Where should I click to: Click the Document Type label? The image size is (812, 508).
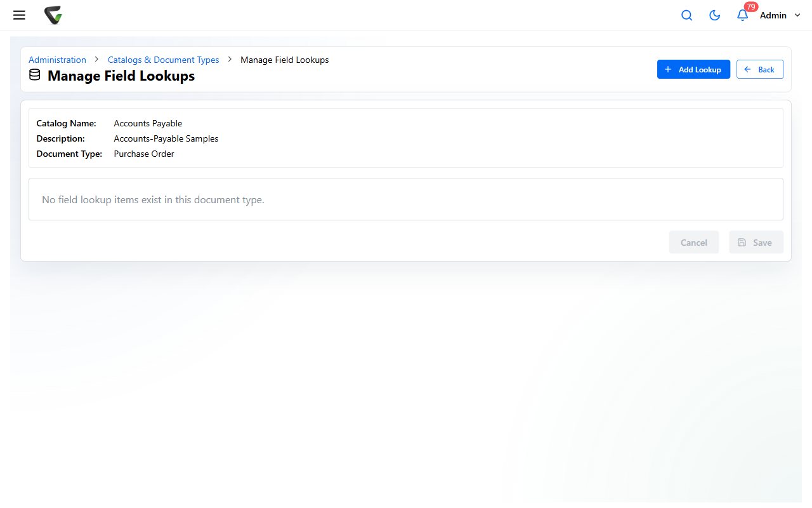click(69, 154)
